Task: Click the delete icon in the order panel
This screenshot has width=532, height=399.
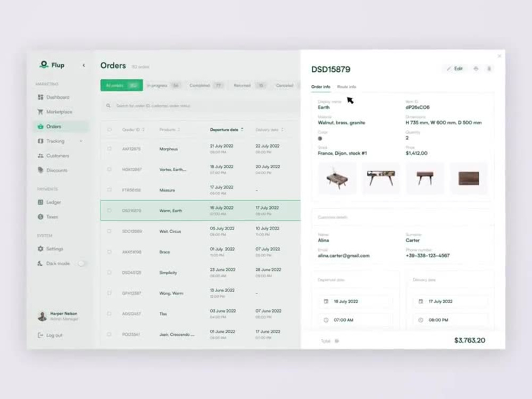Action: pyautogui.click(x=489, y=69)
